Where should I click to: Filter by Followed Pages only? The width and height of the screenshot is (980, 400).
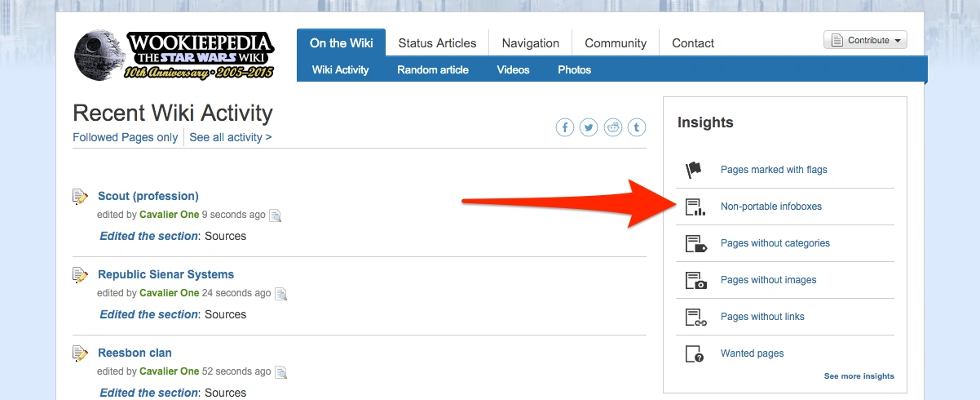click(125, 137)
